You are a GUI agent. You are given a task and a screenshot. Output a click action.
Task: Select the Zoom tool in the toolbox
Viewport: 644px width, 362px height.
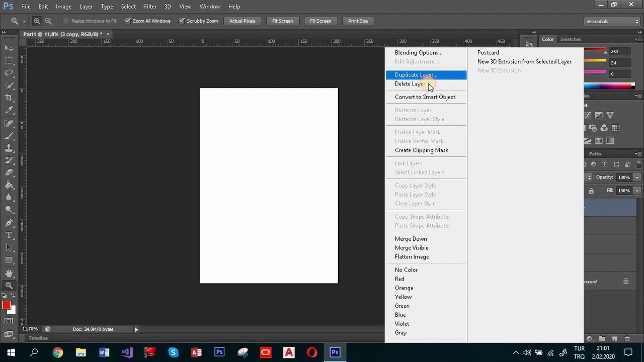point(9,286)
